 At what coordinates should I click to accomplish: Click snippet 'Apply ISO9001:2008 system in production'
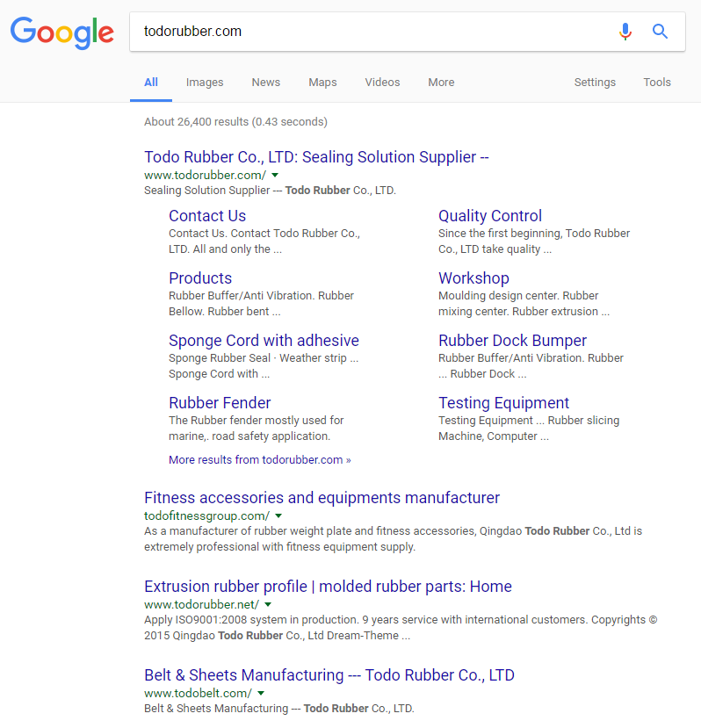click(x=401, y=627)
